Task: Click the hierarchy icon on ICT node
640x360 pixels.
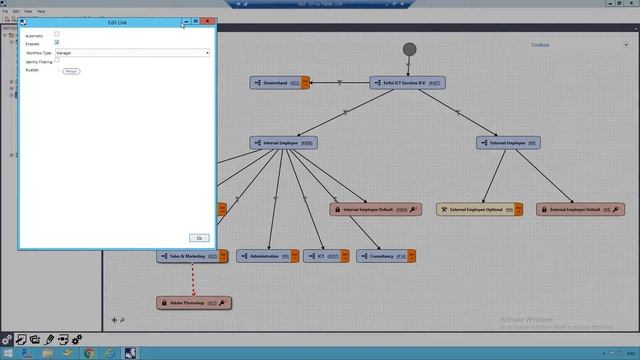Action: 311,256
